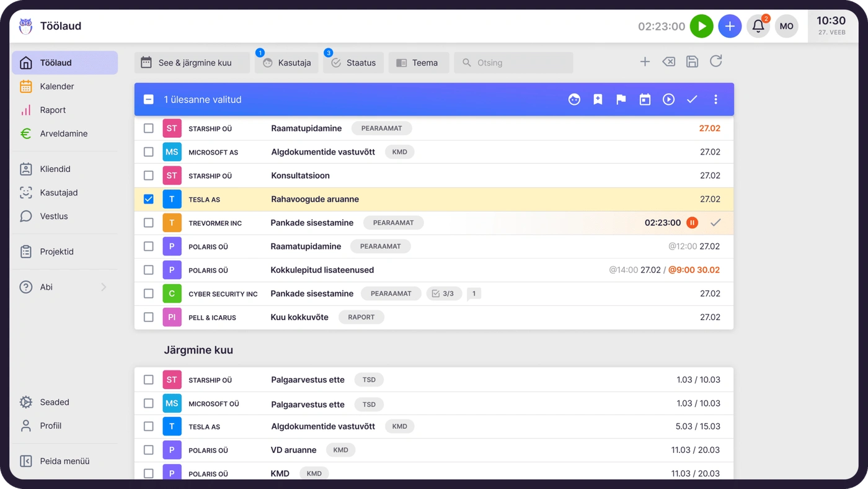Click the owl logo icon

(x=25, y=26)
